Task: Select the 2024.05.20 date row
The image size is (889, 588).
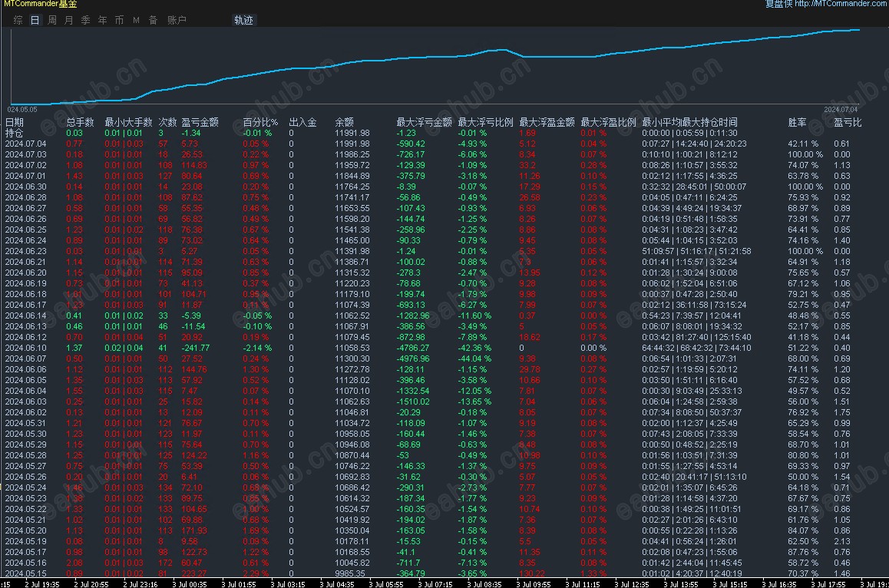Action: 26,530
